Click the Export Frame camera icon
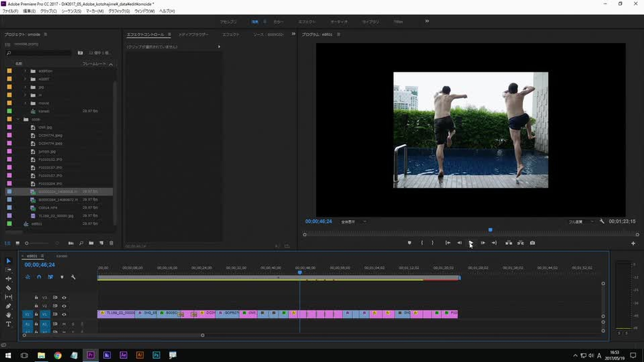The image size is (644, 362). 532,243
